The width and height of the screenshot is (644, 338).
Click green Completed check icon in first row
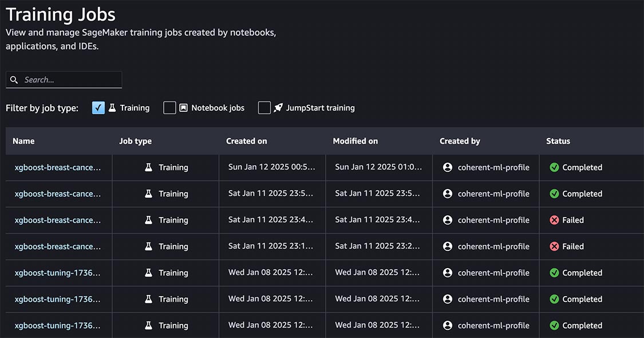555,167
